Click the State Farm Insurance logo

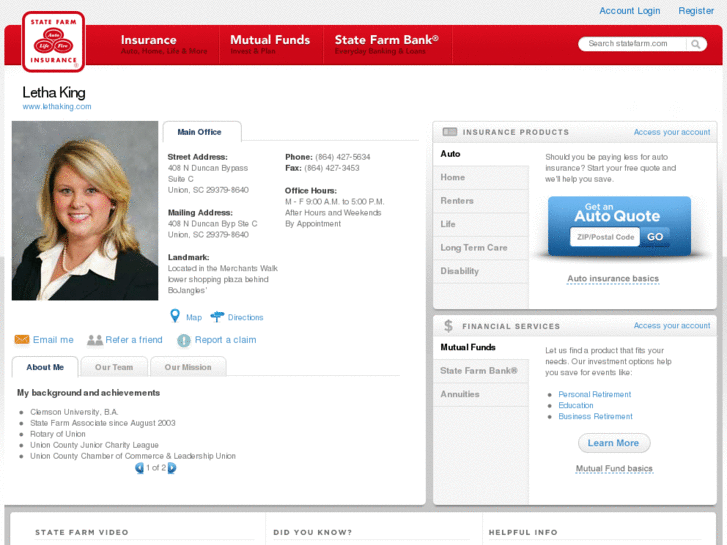click(x=53, y=42)
